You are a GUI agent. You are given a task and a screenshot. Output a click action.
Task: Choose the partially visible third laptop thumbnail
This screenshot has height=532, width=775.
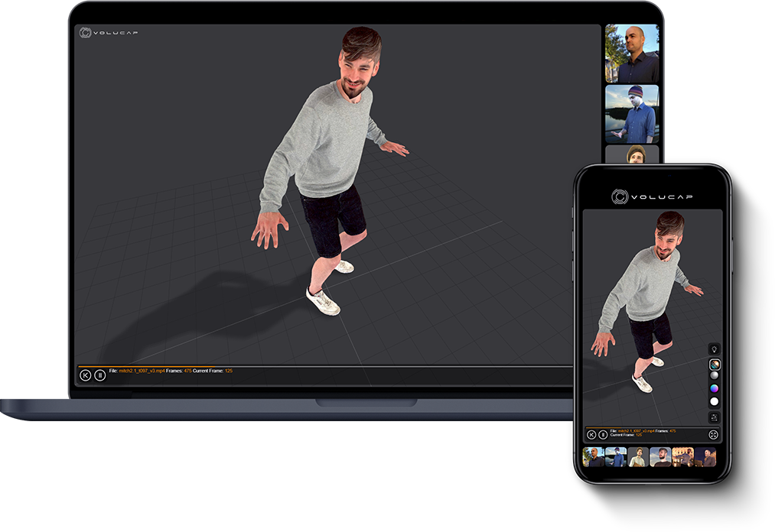pos(632,154)
